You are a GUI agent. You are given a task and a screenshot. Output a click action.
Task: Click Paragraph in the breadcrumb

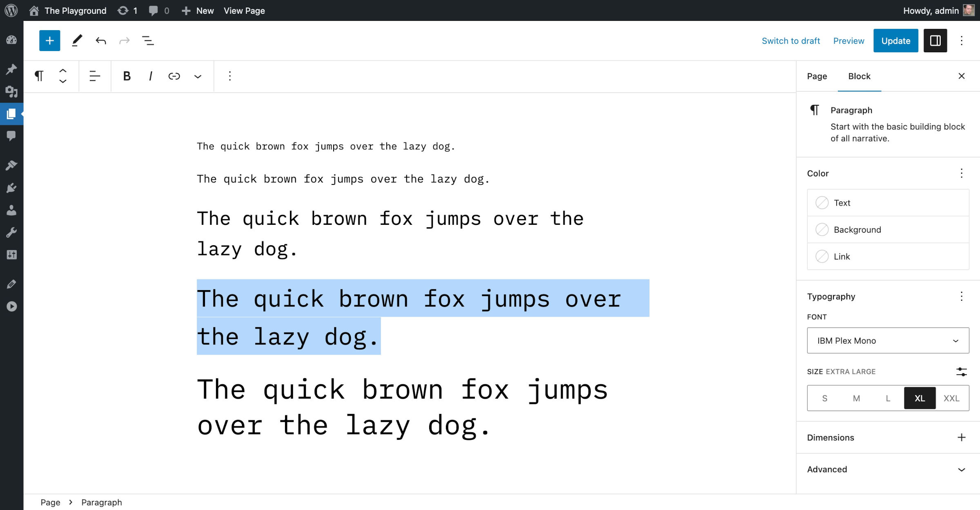tap(102, 502)
